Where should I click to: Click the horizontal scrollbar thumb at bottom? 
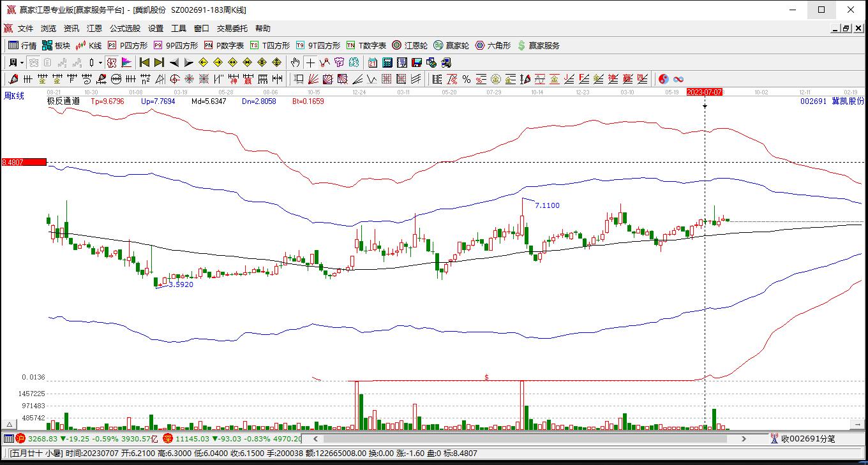[525, 439]
